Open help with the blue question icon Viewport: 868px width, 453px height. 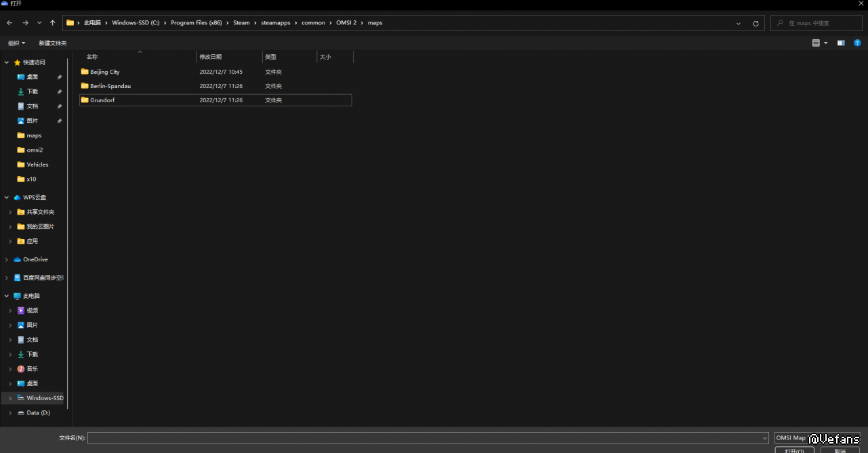coord(857,43)
